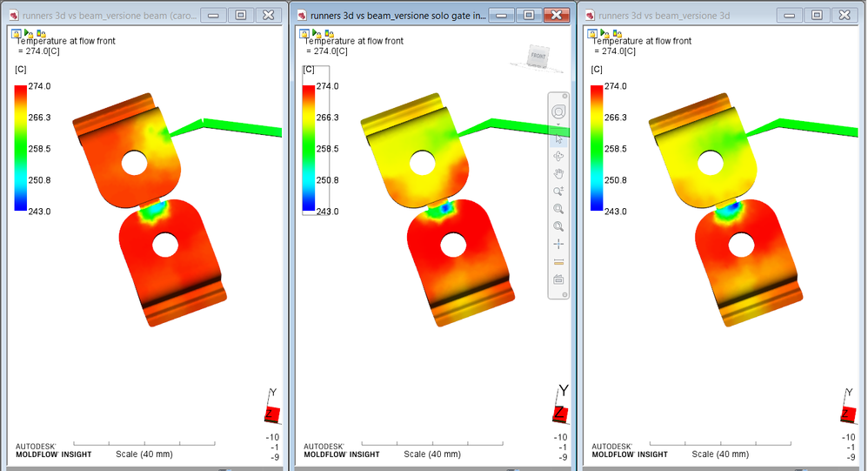Image resolution: width=868 pixels, height=471 pixels.
Task: Expand the navigation wheel dropdown arrow
Action: point(558,124)
